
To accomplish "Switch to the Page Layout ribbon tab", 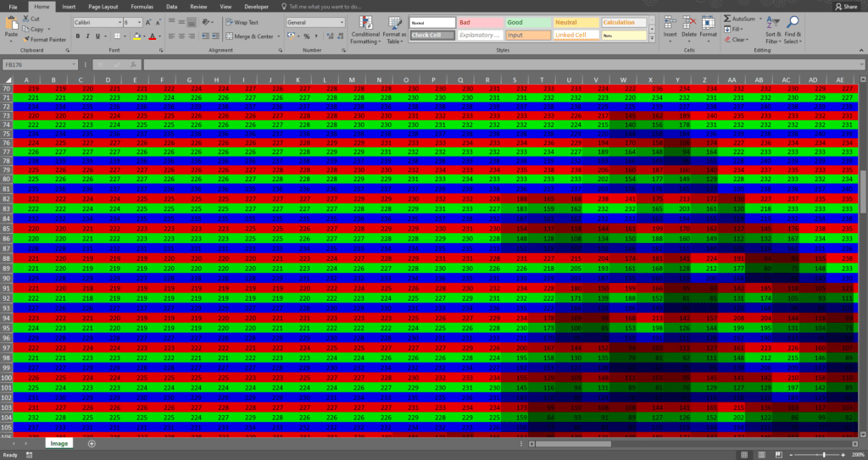I will pos(103,6).
